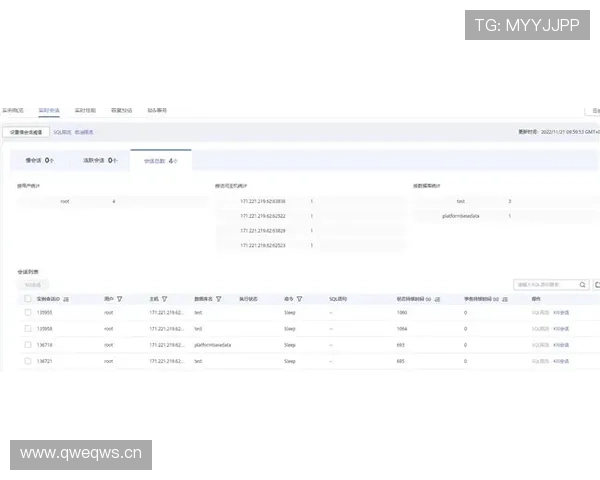600x480 pixels.
Task: Click SQL限流 in the 135955 row
Action: point(540,313)
